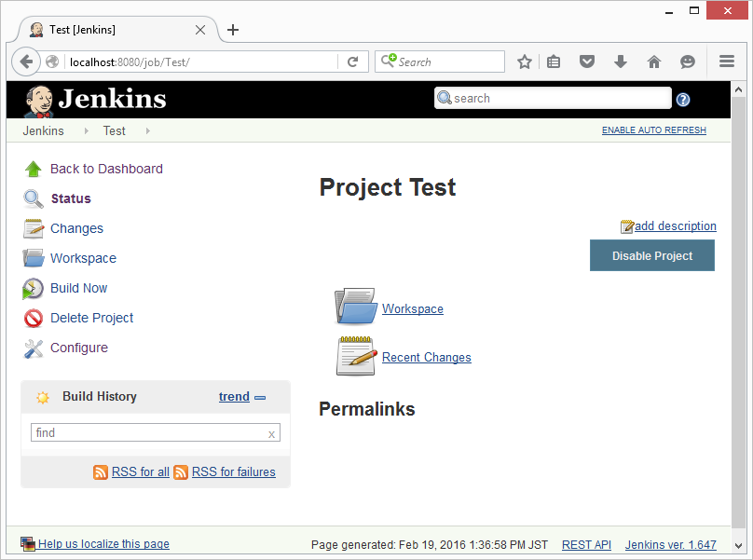Screen dimensions: 753x560
Task: Click the add description link
Action: pyautogui.click(x=676, y=226)
